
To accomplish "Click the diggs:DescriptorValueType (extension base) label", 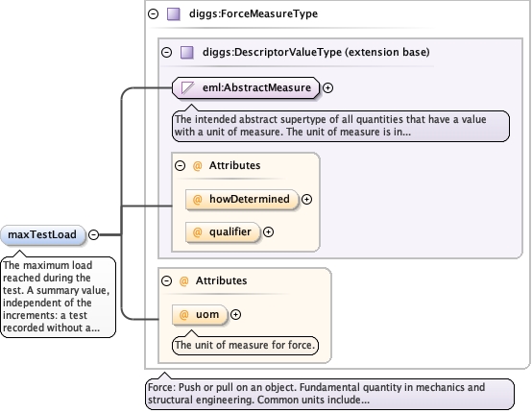I will [x=316, y=52].
